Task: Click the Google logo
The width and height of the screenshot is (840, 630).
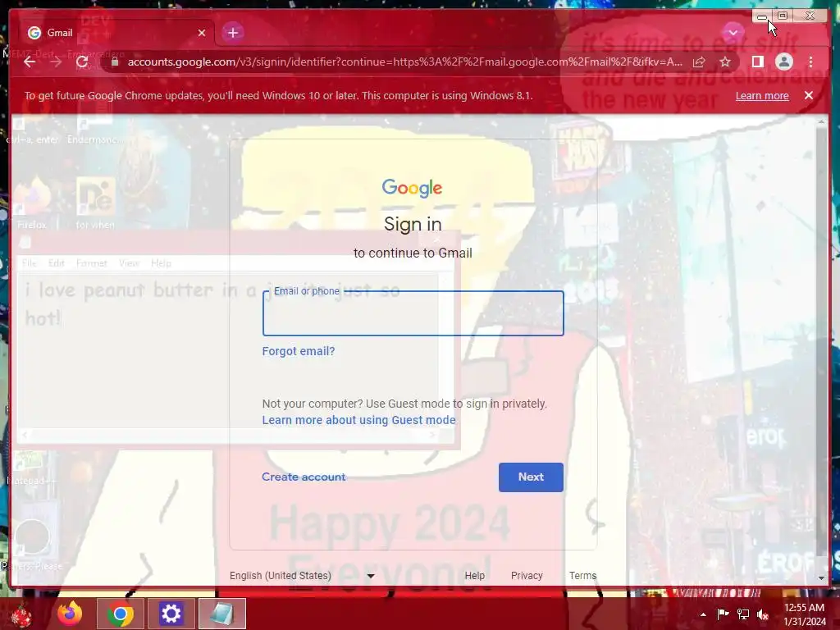Action: click(412, 188)
